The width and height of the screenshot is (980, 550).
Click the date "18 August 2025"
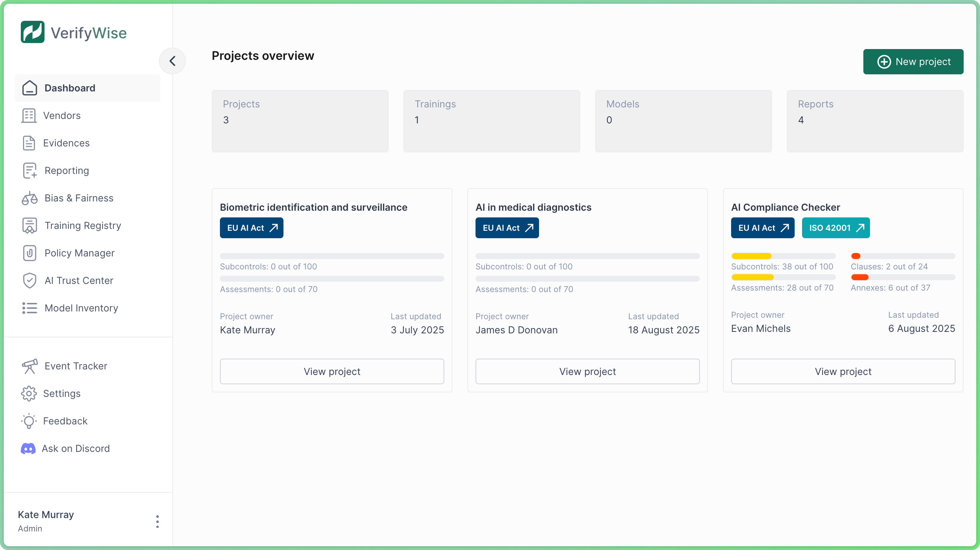point(664,330)
